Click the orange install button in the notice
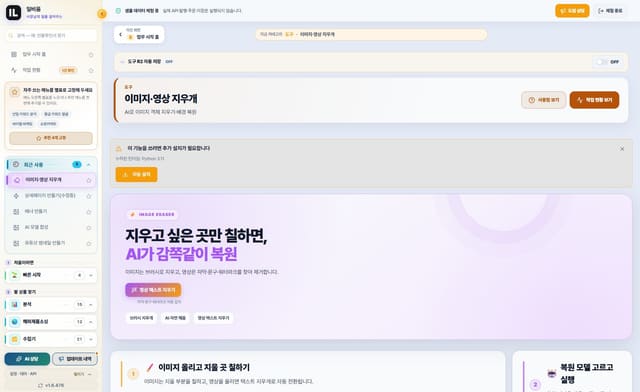The height and width of the screenshot is (392, 640). (136, 174)
